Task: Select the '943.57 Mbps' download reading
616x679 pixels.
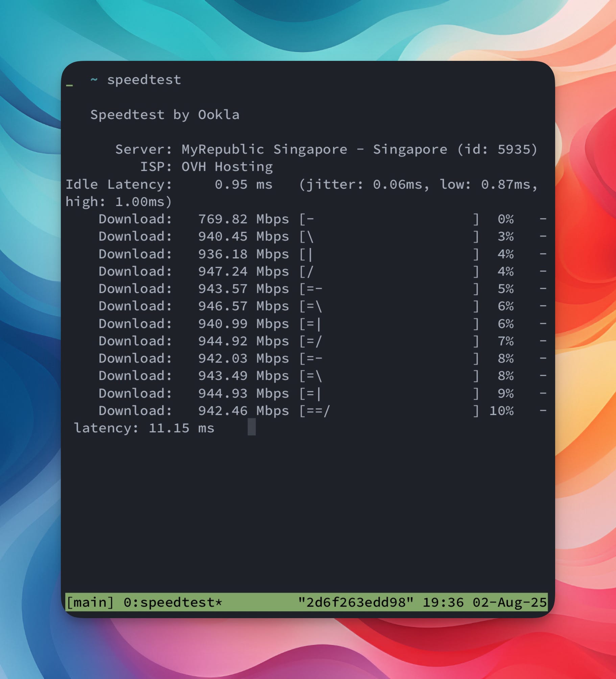Action: [243, 289]
